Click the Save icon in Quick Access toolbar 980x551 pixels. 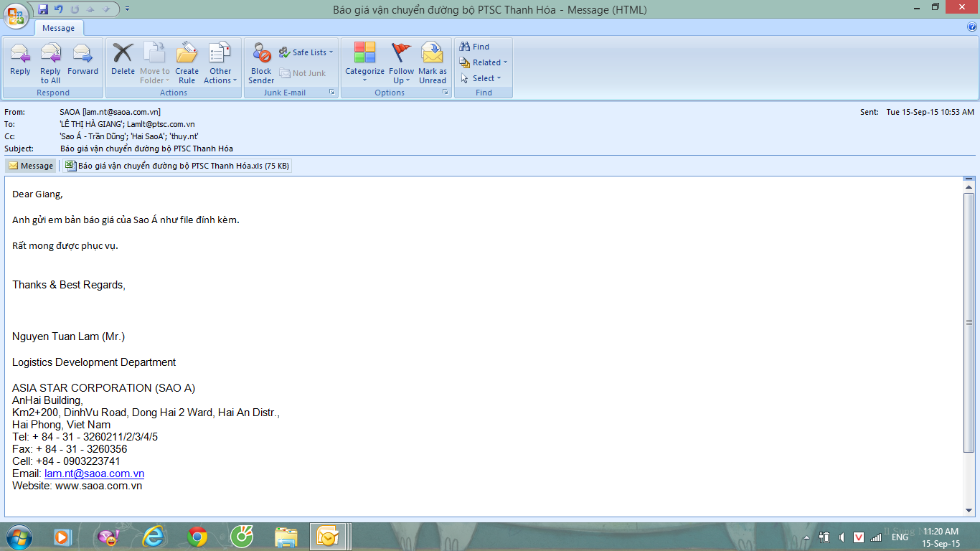click(x=43, y=9)
